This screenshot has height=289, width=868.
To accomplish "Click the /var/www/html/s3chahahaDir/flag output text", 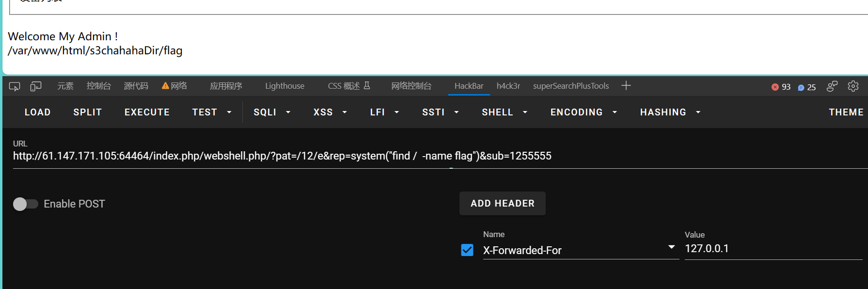I will tap(95, 50).
